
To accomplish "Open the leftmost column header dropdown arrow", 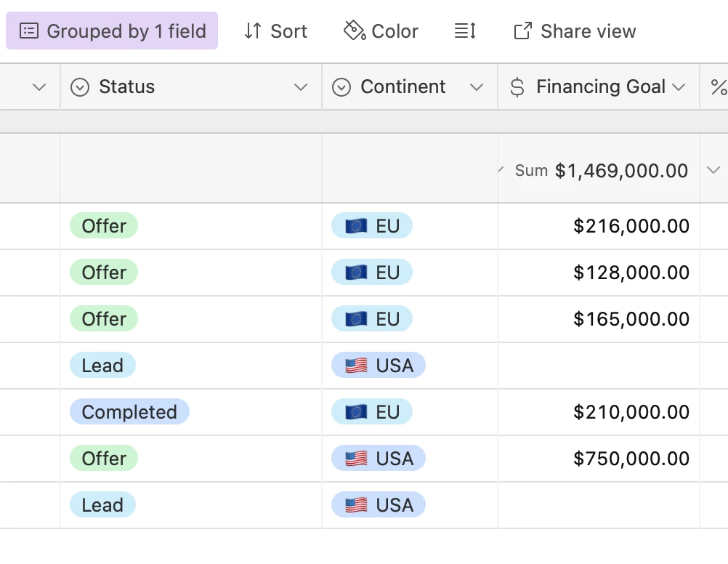I will pos(39,87).
